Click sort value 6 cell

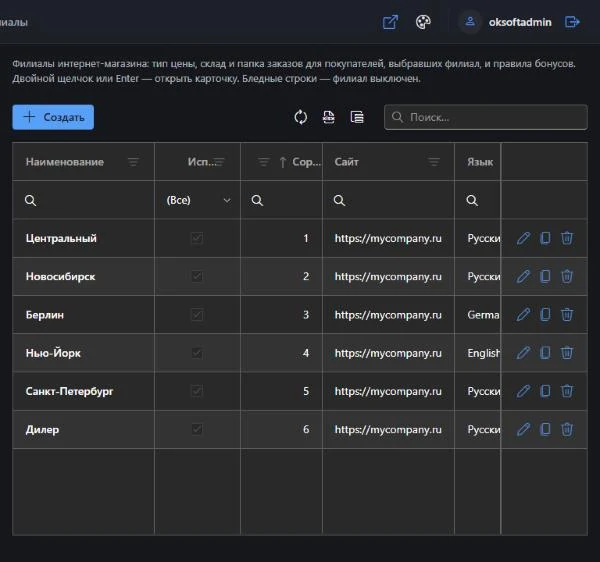282,429
